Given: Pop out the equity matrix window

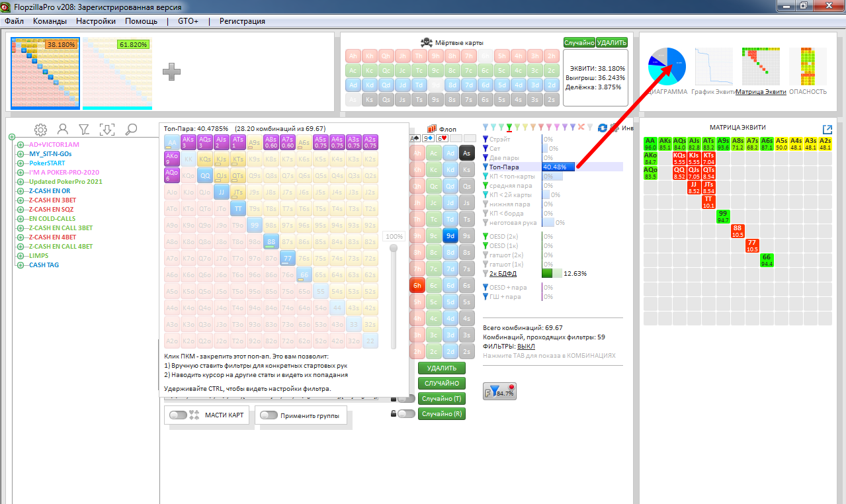Looking at the screenshot, I should [827, 130].
